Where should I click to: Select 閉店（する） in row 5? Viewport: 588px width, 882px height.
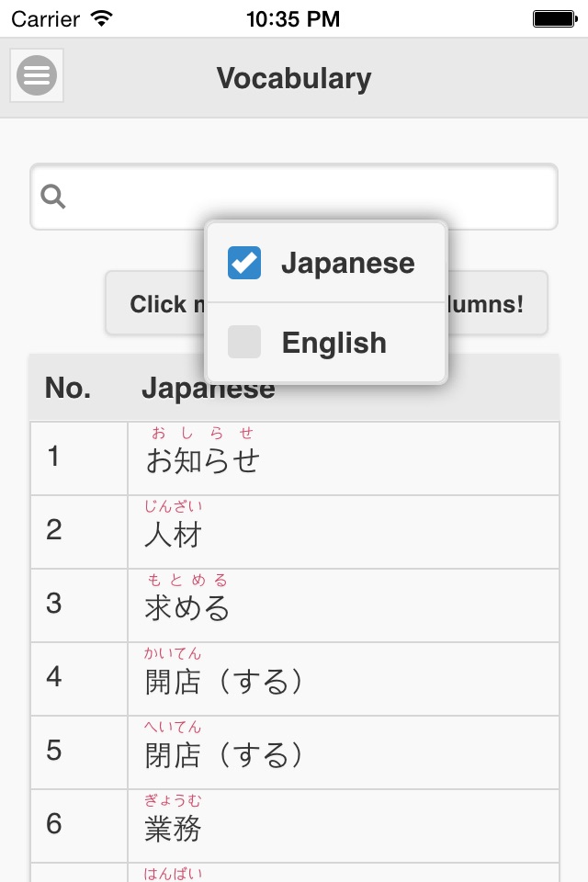[224, 754]
